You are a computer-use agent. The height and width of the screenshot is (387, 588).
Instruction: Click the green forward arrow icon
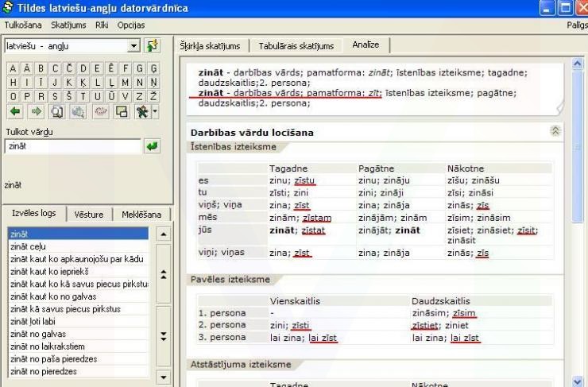[x=35, y=112]
